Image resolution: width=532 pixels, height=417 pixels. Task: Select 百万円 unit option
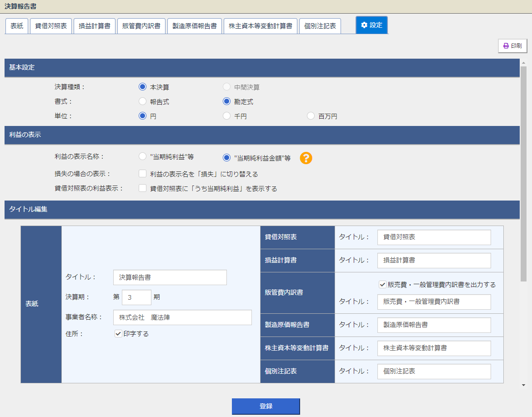pyautogui.click(x=311, y=116)
